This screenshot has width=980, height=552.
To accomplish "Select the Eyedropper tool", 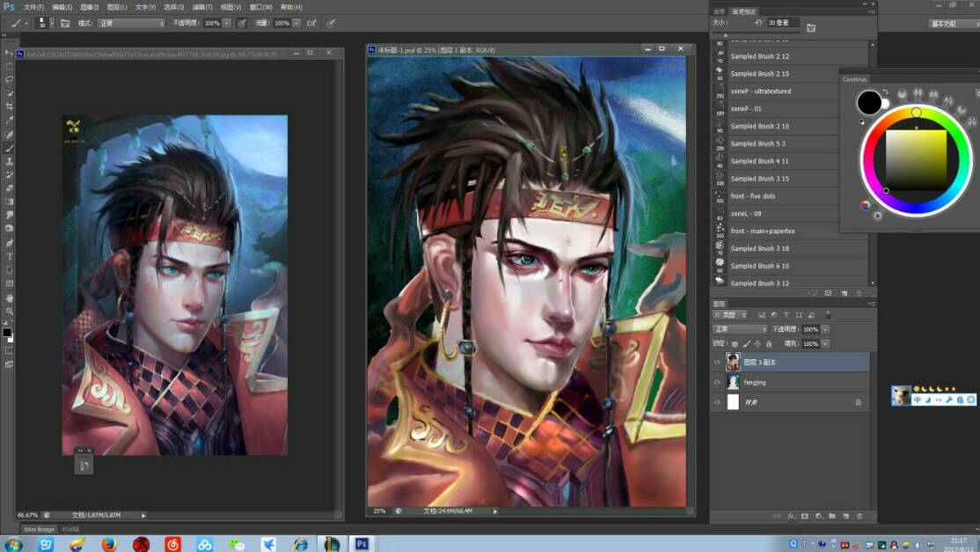I will pos(10,120).
